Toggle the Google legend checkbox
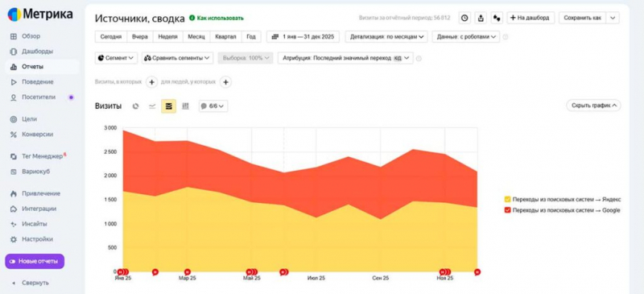644x294 pixels. [507, 210]
